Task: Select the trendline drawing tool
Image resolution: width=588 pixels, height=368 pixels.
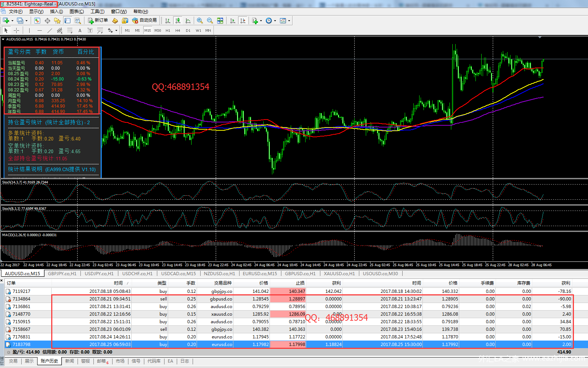Action: pyautogui.click(x=49, y=30)
